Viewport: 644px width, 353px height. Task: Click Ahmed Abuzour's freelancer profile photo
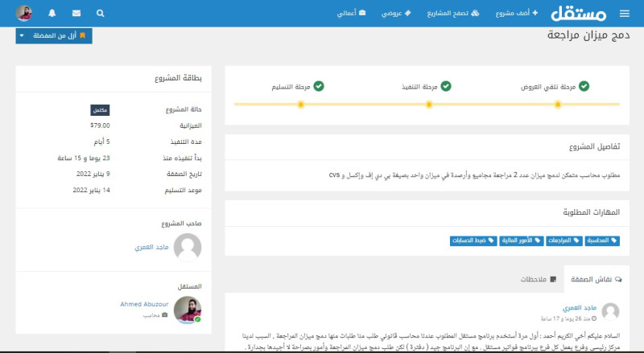pos(188,310)
